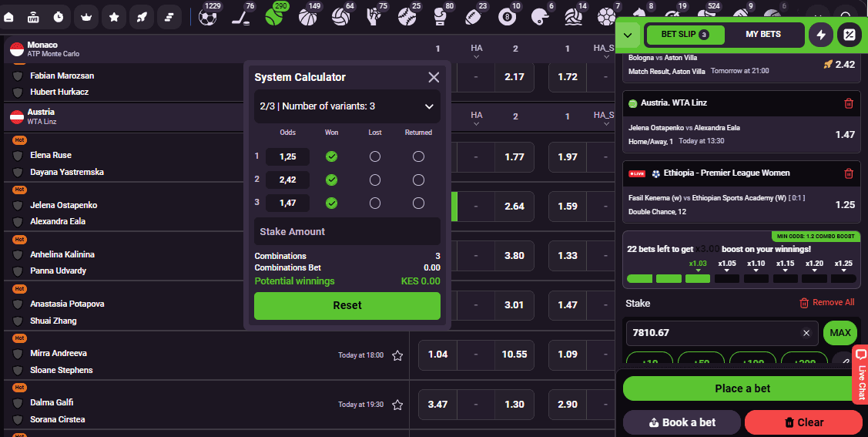Select Won for bet 2 odds 2,42
The width and height of the screenshot is (868, 437).
pyautogui.click(x=332, y=180)
